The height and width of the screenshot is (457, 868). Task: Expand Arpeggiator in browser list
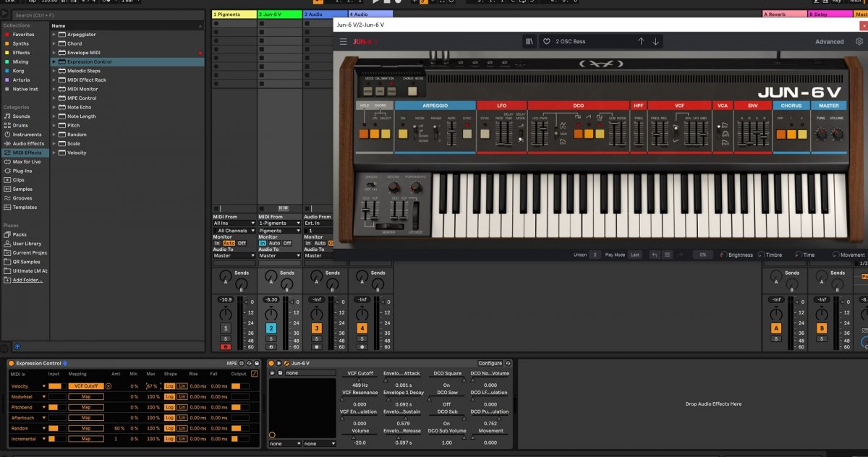point(54,34)
